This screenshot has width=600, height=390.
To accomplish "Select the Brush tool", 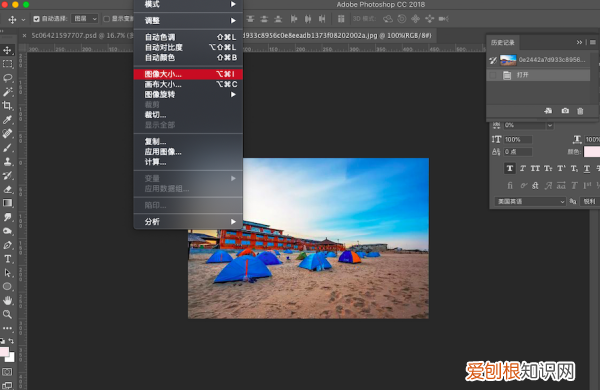I will click(7, 148).
